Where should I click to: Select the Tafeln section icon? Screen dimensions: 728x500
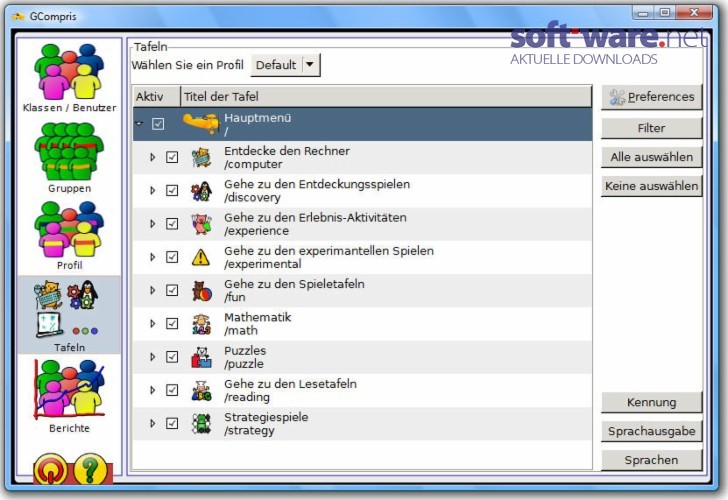tap(68, 309)
